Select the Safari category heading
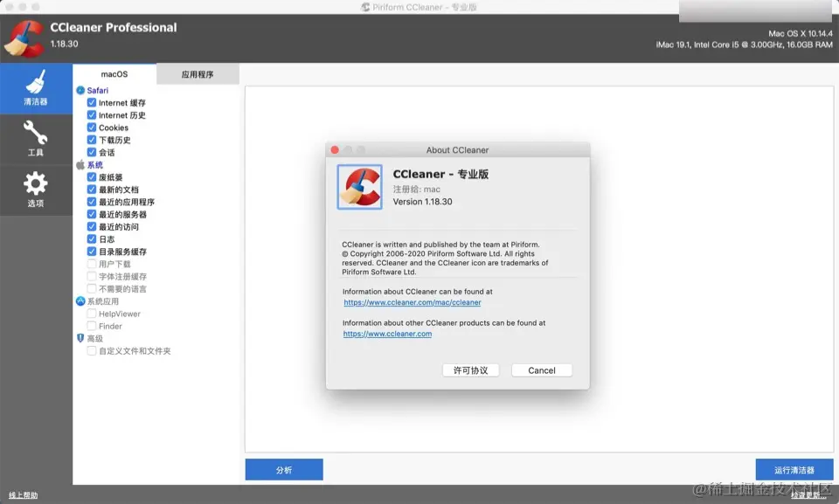The height and width of the screenshot is (504, 839). pyautogui.click(x=97, y=91)
